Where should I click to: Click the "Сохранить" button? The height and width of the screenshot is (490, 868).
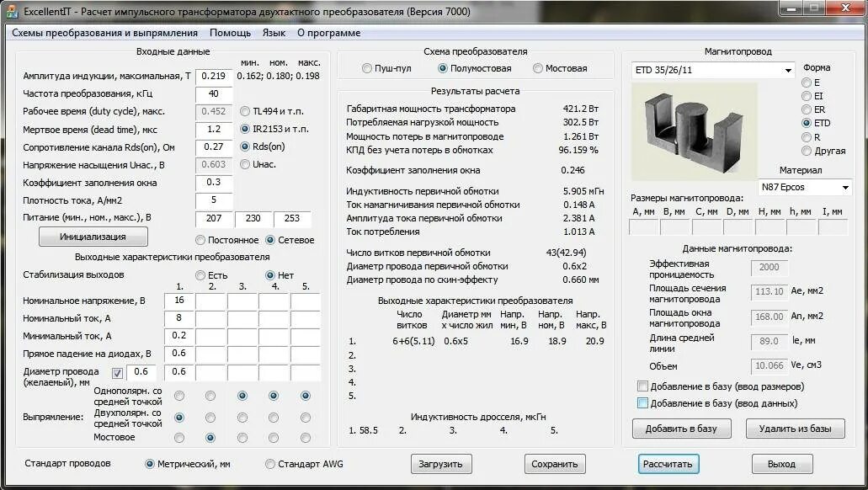coord(556,464)
